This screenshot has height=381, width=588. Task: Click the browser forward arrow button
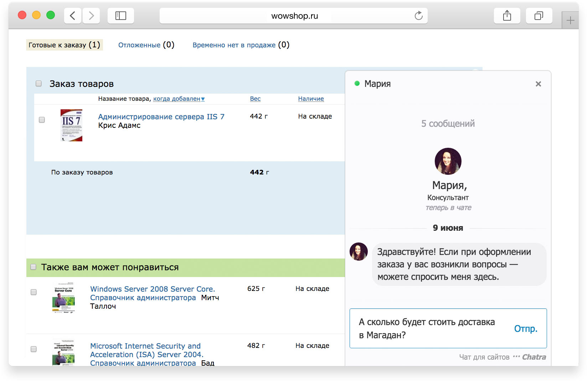point(91,16)
